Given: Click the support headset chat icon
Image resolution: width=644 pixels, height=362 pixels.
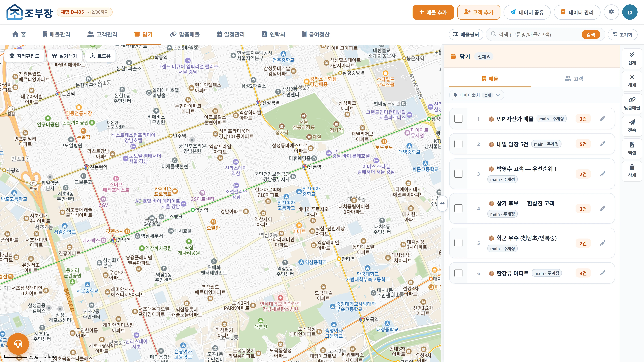Looking at the screenshot, I should point(18,344).
